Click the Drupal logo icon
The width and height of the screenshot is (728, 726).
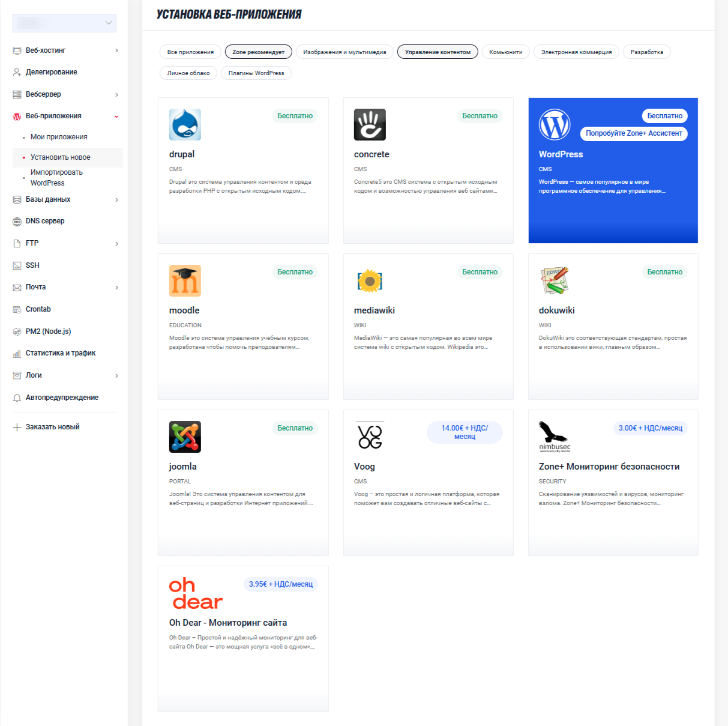click(185, 124)
